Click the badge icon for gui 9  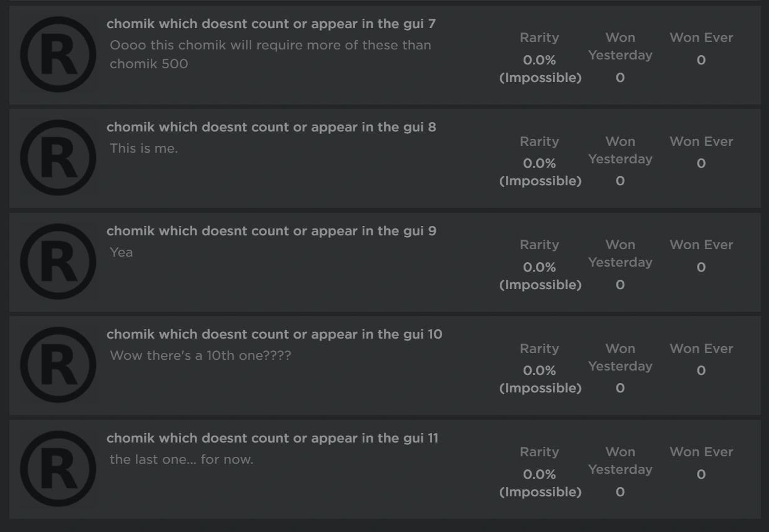pos(58,260)
